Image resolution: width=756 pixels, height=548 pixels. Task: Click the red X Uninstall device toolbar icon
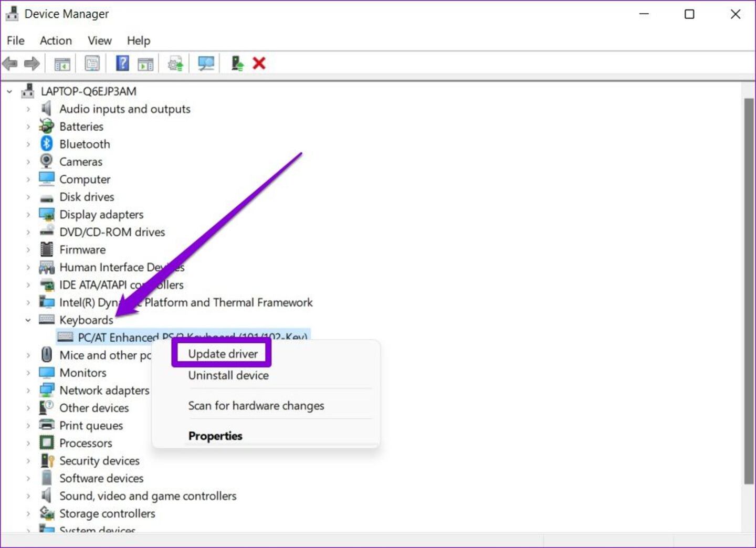(x=258, y=63)
